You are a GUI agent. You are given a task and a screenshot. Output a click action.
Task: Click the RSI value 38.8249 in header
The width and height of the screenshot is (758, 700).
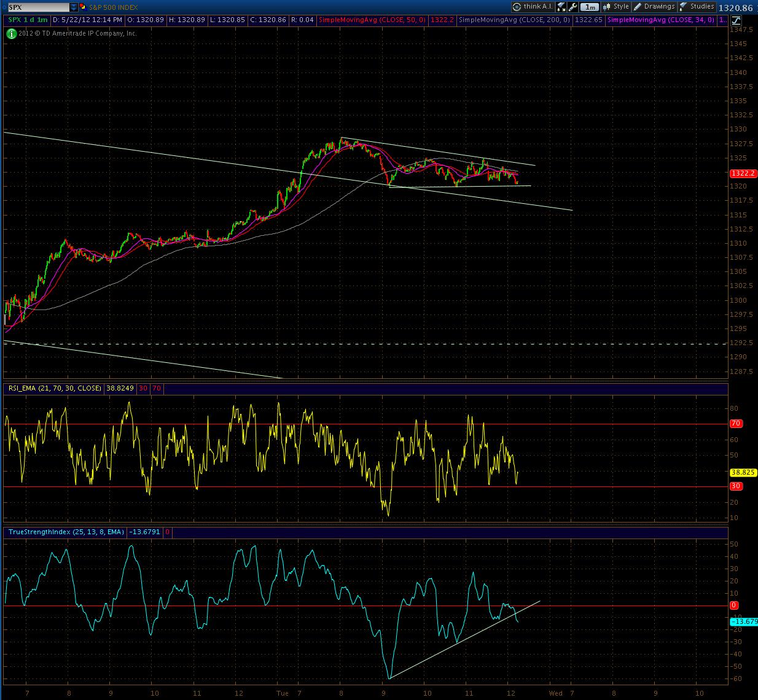[x=120, y=388]
